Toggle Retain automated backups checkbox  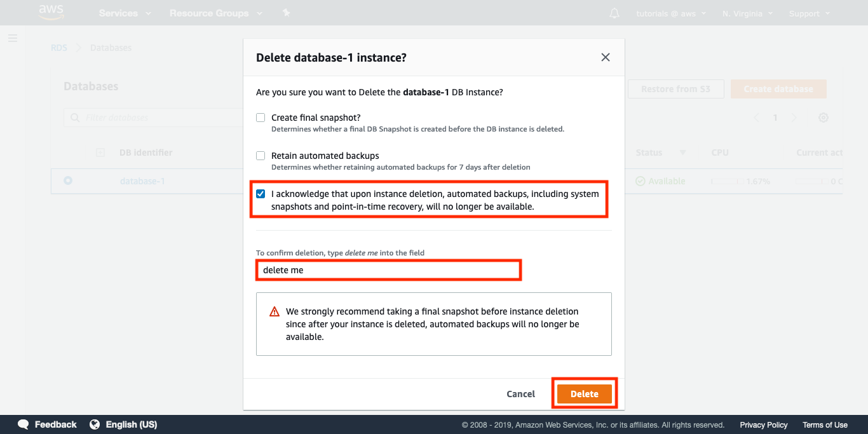(261, 156)
